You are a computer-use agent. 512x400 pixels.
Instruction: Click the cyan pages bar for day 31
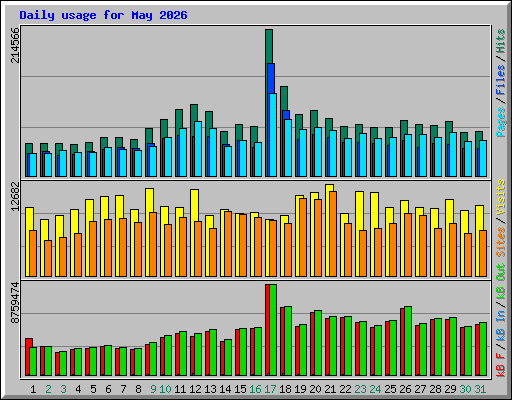coord(483,158)
